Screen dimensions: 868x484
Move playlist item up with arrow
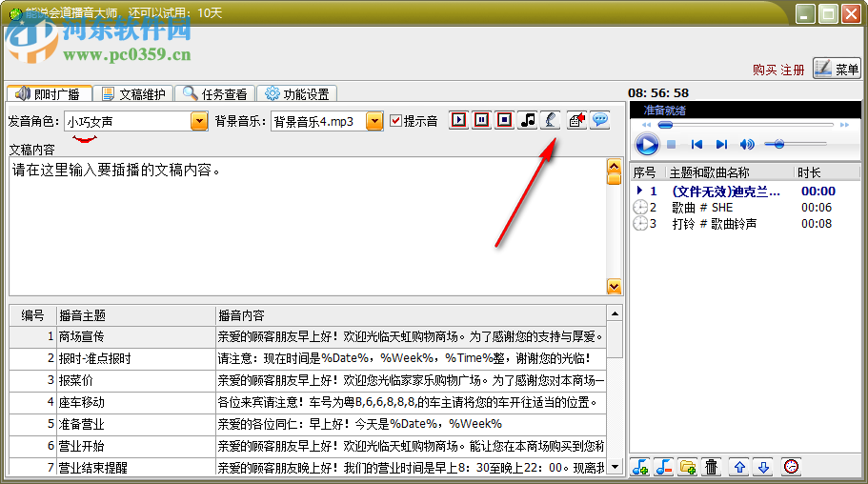coord(739,467)
